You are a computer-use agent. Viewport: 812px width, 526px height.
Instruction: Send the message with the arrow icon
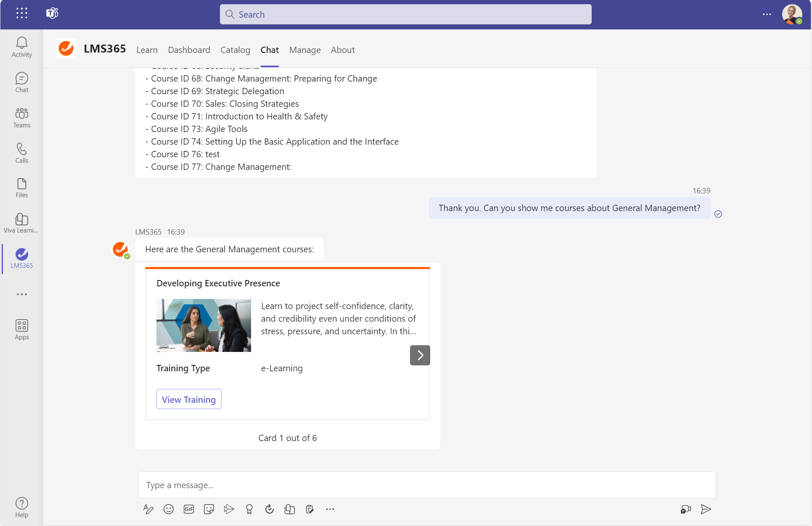(x=706, y=509)
